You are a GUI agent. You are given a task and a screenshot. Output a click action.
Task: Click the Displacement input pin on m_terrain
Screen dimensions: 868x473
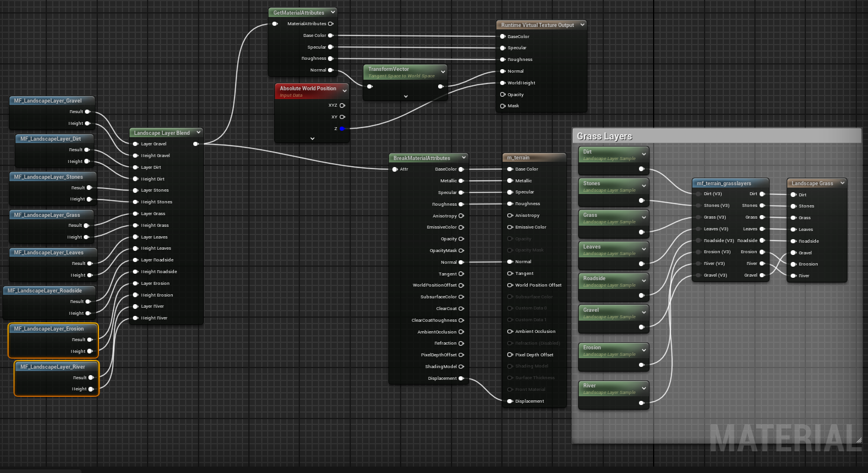[x=510, y=401]
